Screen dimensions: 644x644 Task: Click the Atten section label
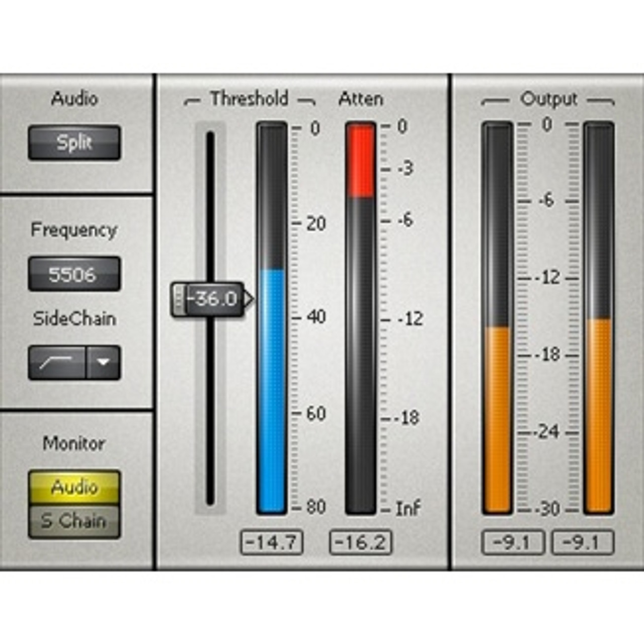[360, 99]
